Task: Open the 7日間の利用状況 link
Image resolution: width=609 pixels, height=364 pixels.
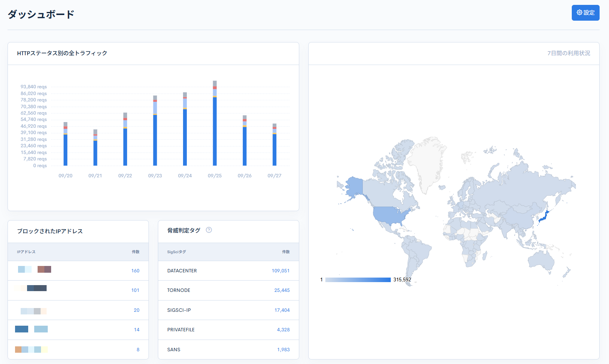Action: point(568,53)
